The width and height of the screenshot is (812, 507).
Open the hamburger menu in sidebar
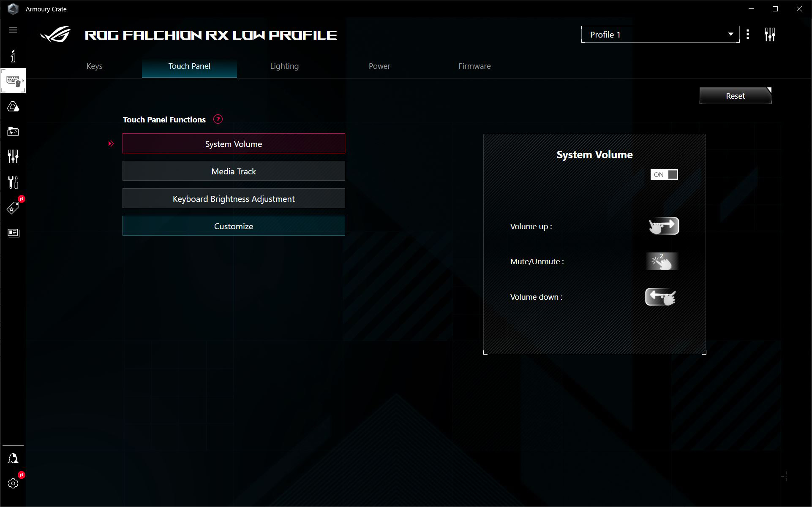(13, 30)
